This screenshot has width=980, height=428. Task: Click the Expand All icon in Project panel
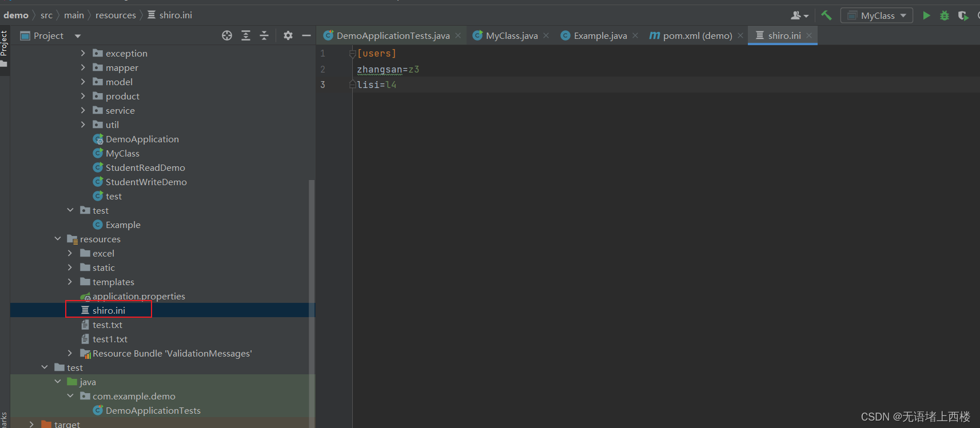tap(246, 35)
